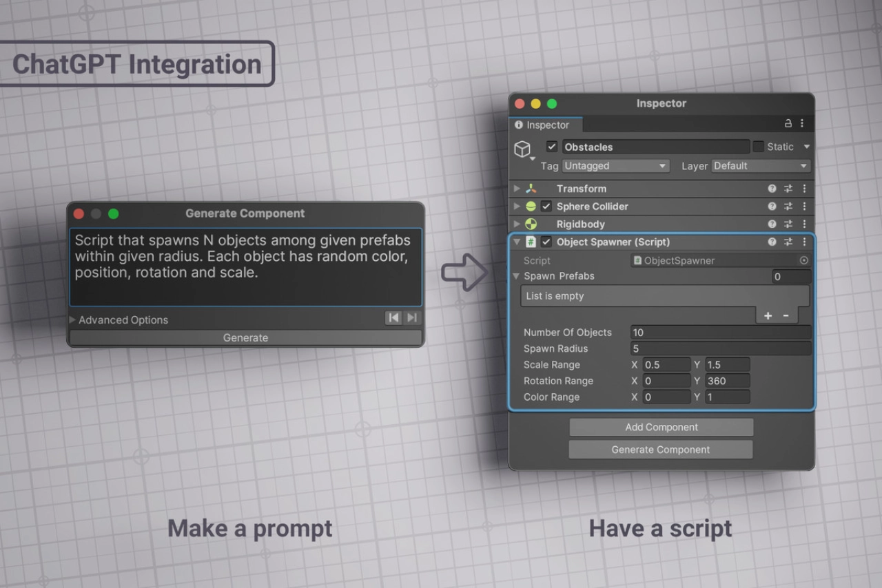Collapse the Spawn Prefabs list

tap(516, 276)
